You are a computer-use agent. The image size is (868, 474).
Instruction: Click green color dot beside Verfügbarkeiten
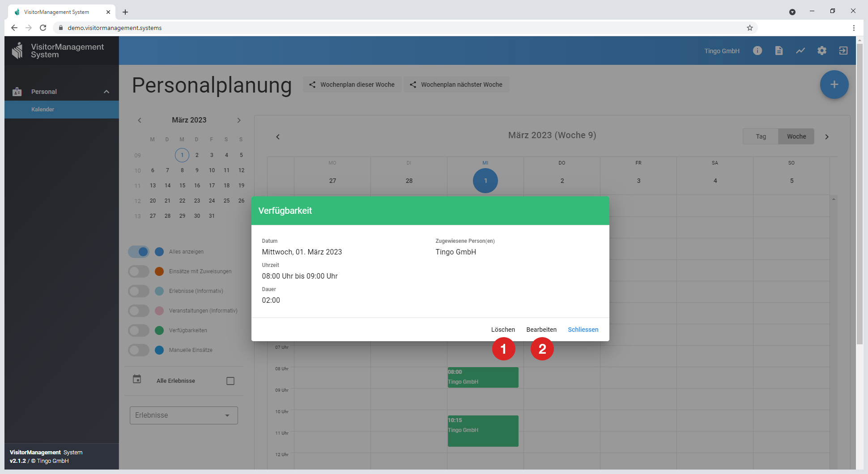159,330
